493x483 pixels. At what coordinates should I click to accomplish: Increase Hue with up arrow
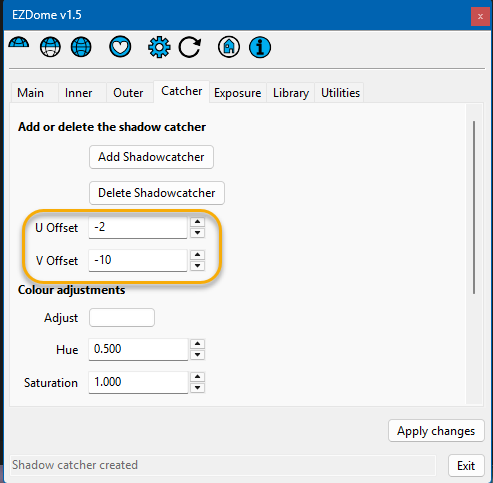pyautogui.click(x=197, y=344)
